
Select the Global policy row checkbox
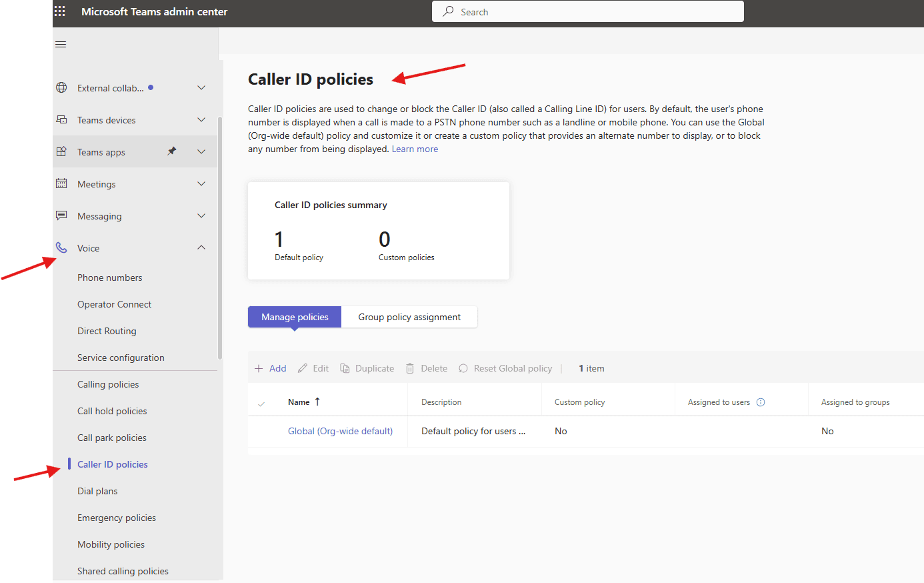262,431
